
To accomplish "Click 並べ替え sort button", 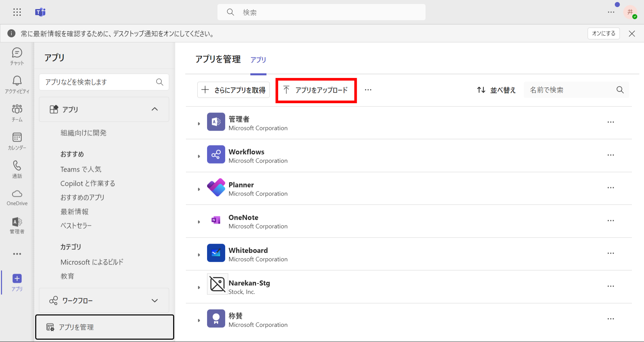I will click(496, 90).
